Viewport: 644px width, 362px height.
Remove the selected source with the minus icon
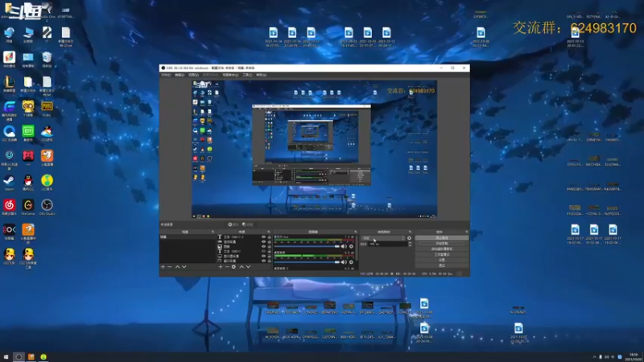coord(227,267)
